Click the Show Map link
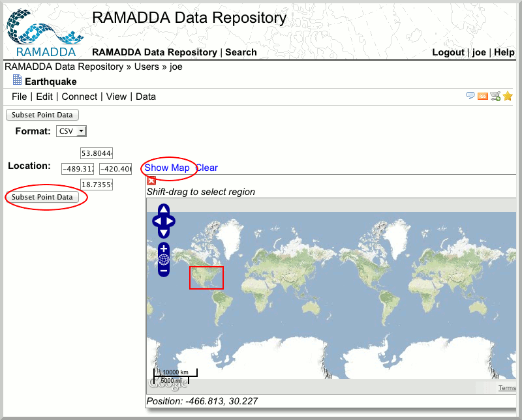The width and height of the screenshot is (522, 420). click(167, 168)
